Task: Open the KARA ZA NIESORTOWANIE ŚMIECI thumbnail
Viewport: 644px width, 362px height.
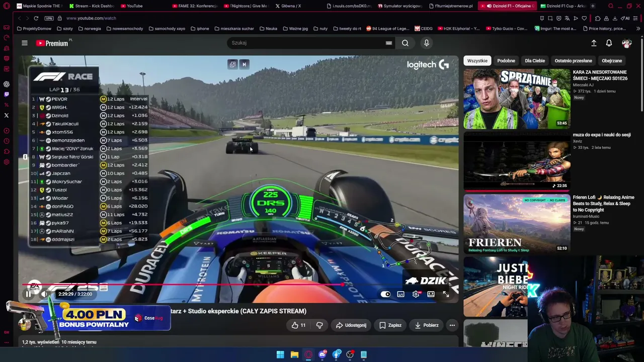Action: click(517, 99)
